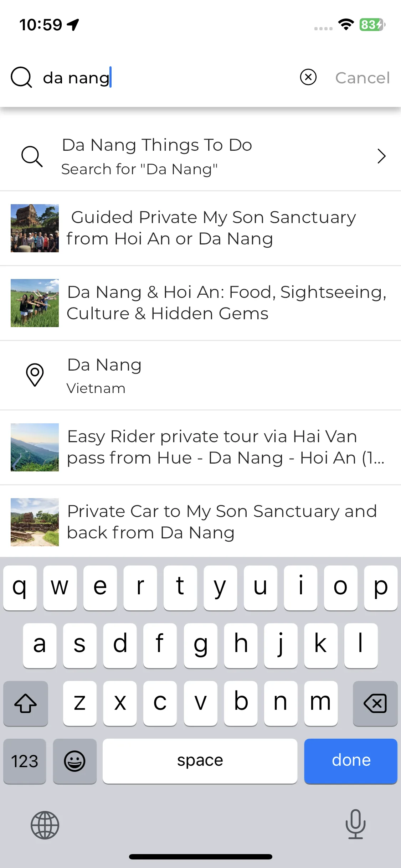Clear the search text with the X icon
401x868 pixels.
pos(308,77)
